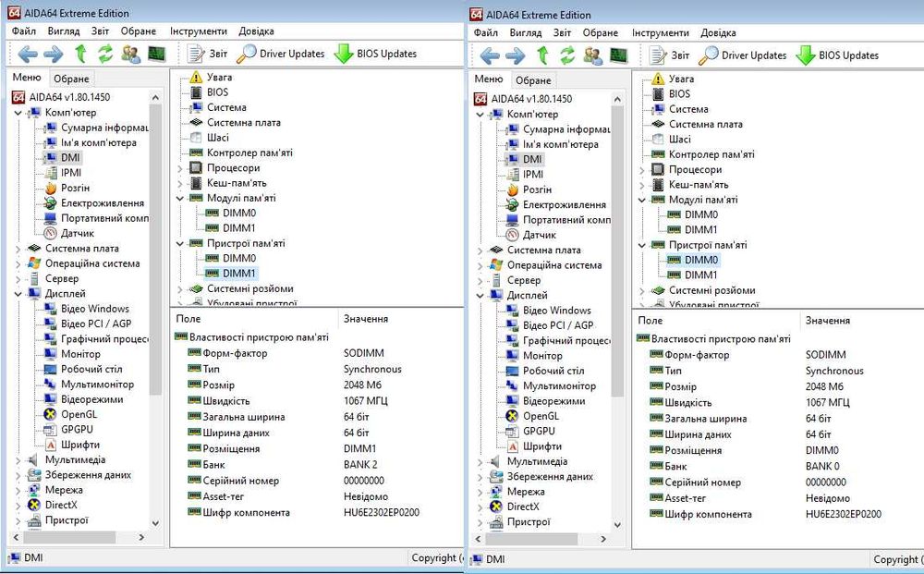Viewport: 924px width, 574px height.
Task: Click Поле column header in left window
Action: (188, 319)
